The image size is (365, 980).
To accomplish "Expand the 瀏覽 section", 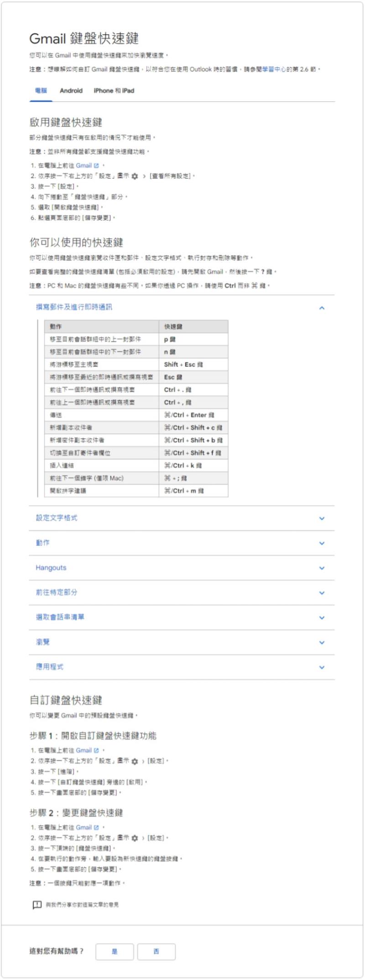I will tap(182, 642).
